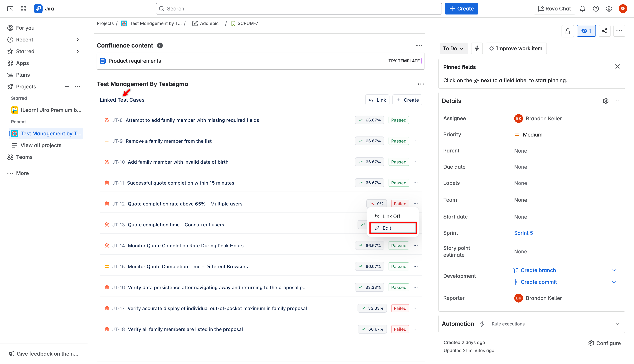This screenshot has height=364, width=634.
Task: Open more actions for JT-11
Action: pos(416,183)
